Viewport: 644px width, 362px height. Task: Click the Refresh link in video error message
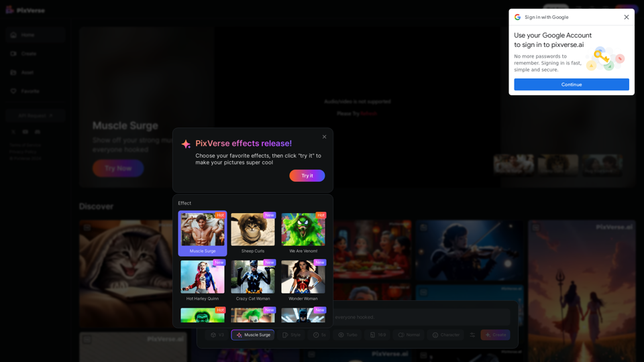coord(368,114)
